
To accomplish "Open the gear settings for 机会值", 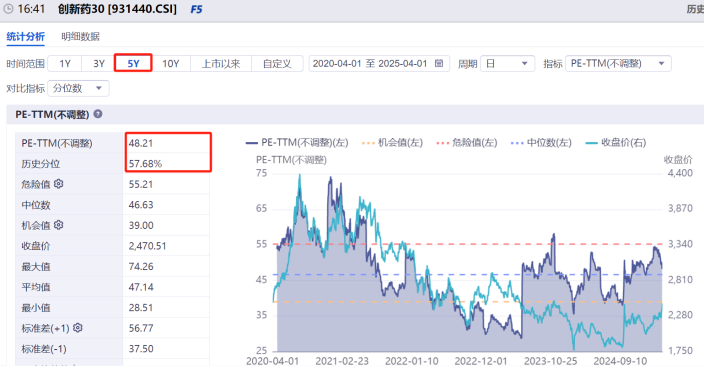I will coord(59,225).
